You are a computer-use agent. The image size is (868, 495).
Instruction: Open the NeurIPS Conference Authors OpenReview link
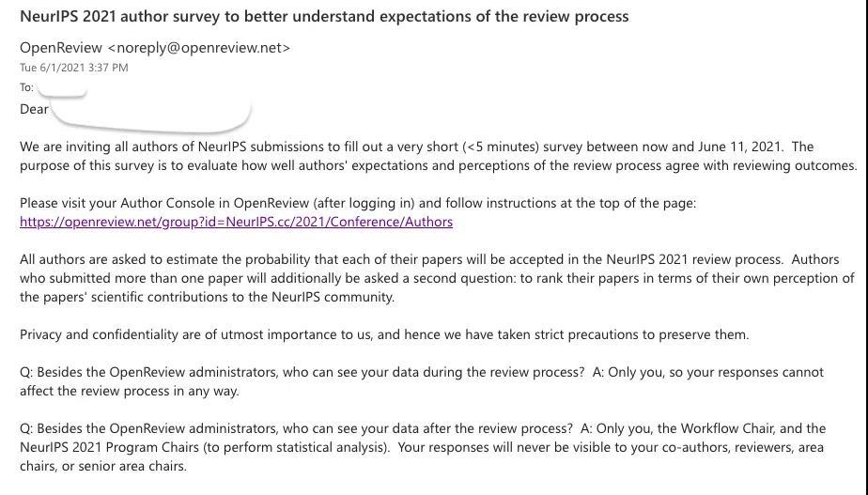pyautogui.click(x=236, y=222)
